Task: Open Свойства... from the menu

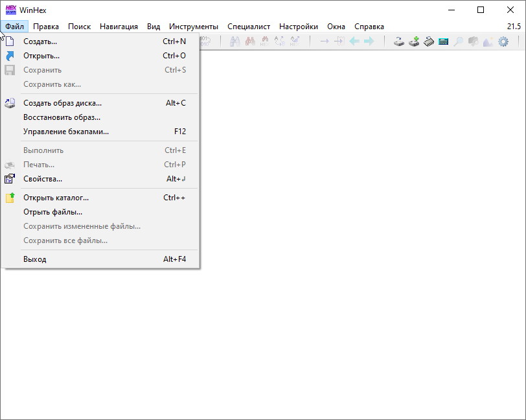Action: click(x=100, y=179)
